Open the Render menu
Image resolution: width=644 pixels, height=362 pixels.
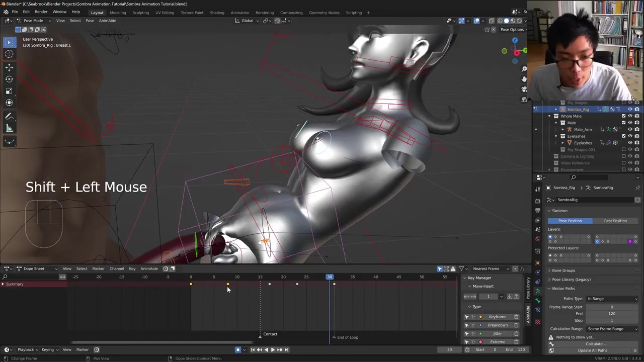click(x=41, y=12)
